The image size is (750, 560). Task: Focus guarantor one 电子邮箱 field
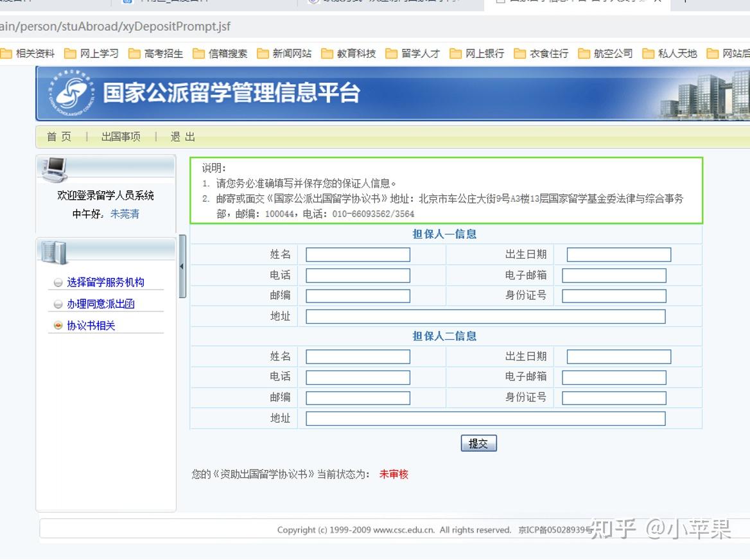[614, 276]
